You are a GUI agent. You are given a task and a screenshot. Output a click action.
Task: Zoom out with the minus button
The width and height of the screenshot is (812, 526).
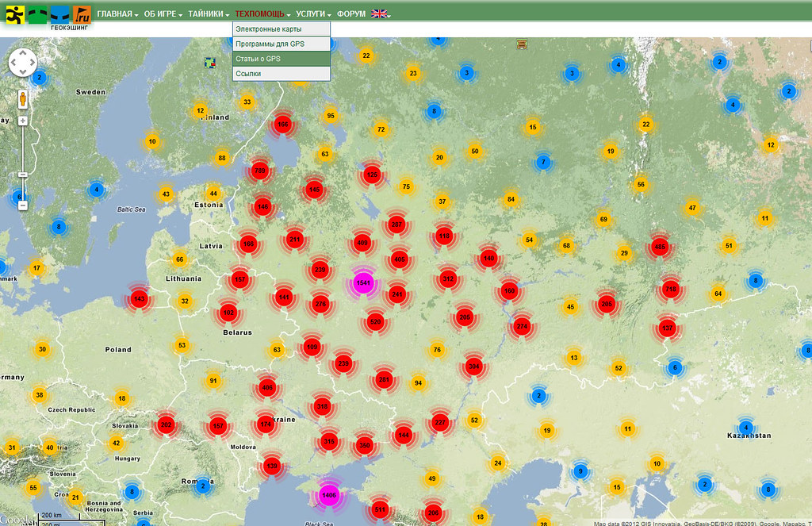[23, 205]
